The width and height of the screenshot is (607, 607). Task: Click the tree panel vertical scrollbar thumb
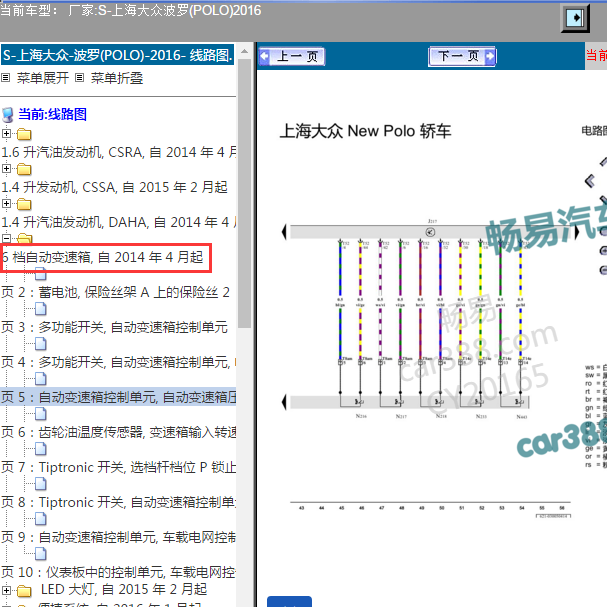[x=245, y=194]
